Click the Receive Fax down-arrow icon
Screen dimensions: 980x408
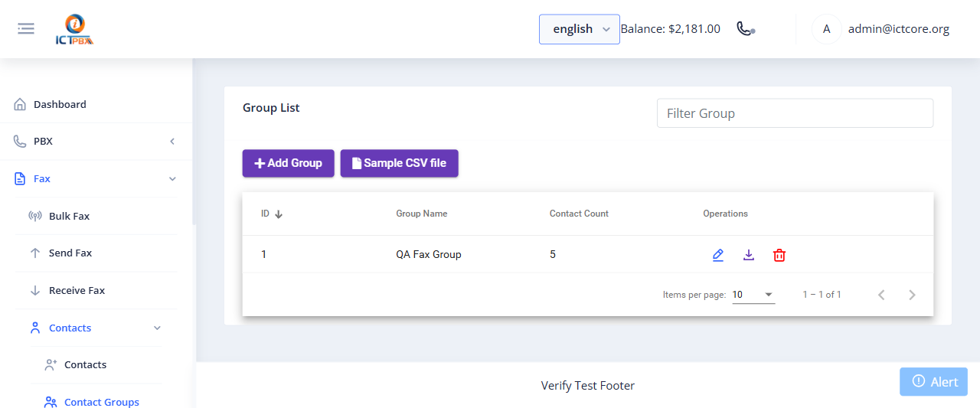(x=35, y=290)
